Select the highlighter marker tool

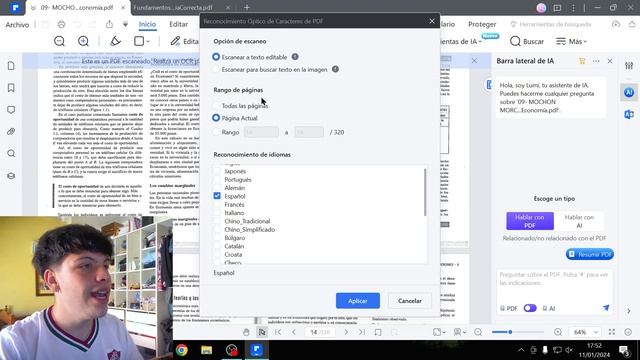[116, 41]
